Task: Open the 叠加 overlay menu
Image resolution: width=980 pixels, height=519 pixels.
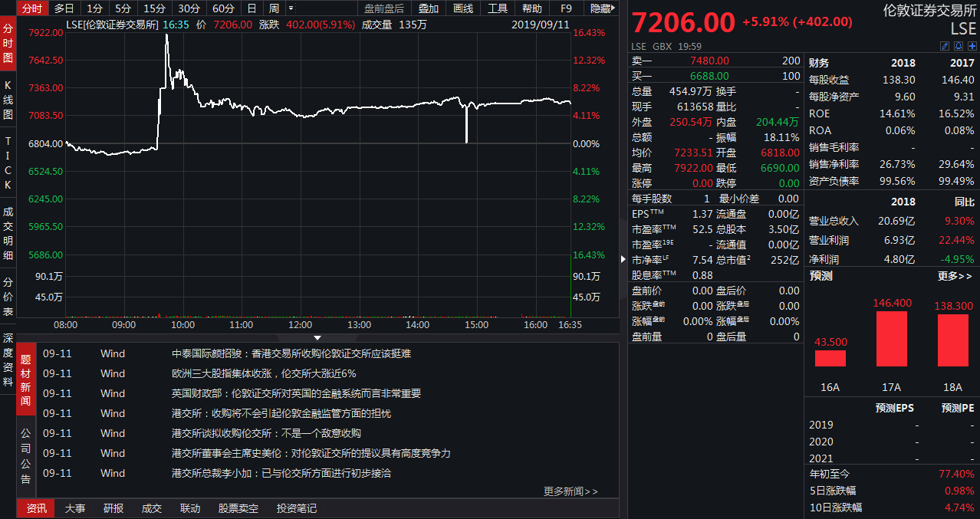Action: pyautogui.click(x=429, y=8)
